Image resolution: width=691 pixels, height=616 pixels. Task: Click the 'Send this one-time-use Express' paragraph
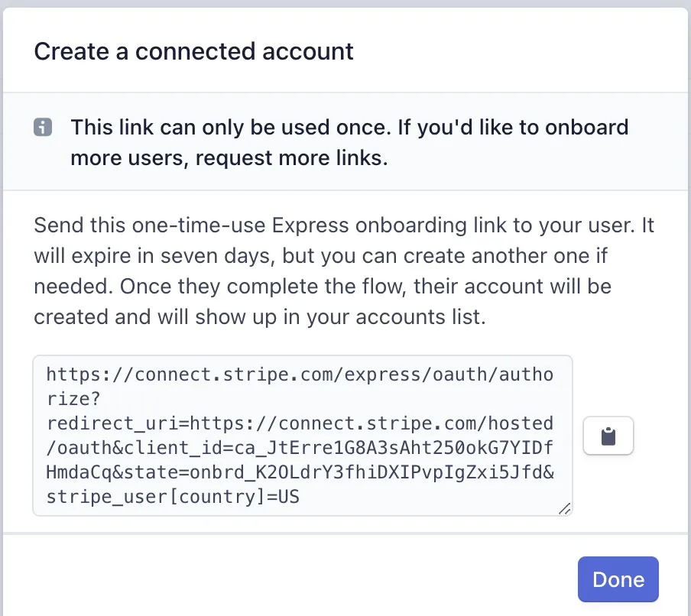point(344,271)
